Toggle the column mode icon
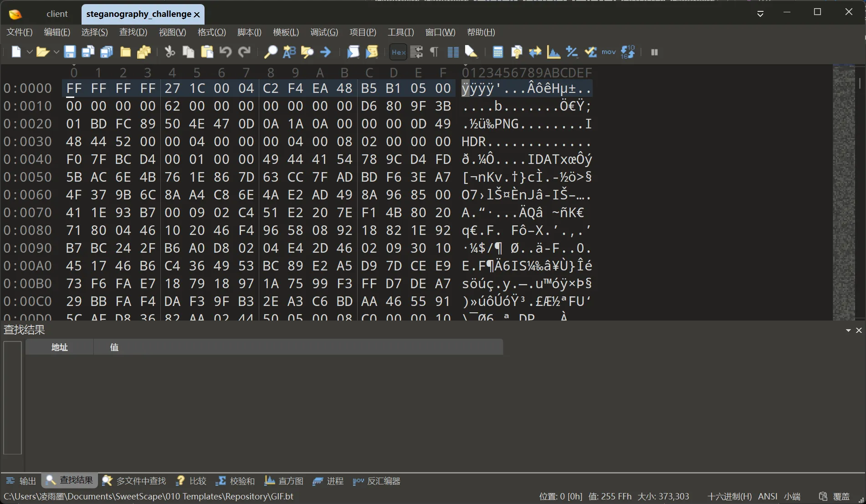 [453, 52]
